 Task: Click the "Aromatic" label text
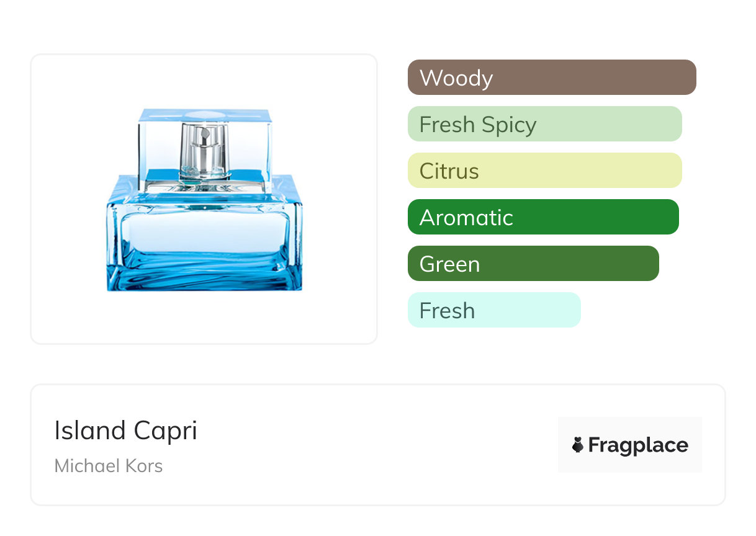[466, 218]
